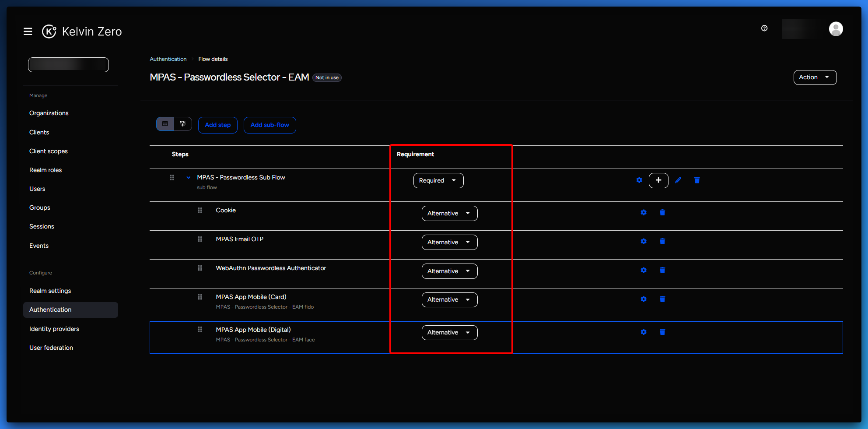The height and width of the screenshot is (429, 868).
Task: Click the MPAS App Mobile (Card) name
Action: click(251, 297)
